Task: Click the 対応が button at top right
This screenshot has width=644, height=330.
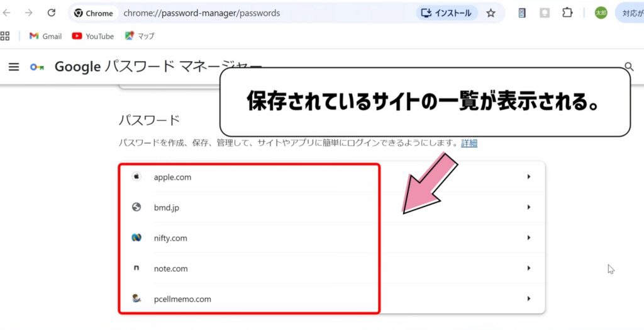Action: (630, 13)
